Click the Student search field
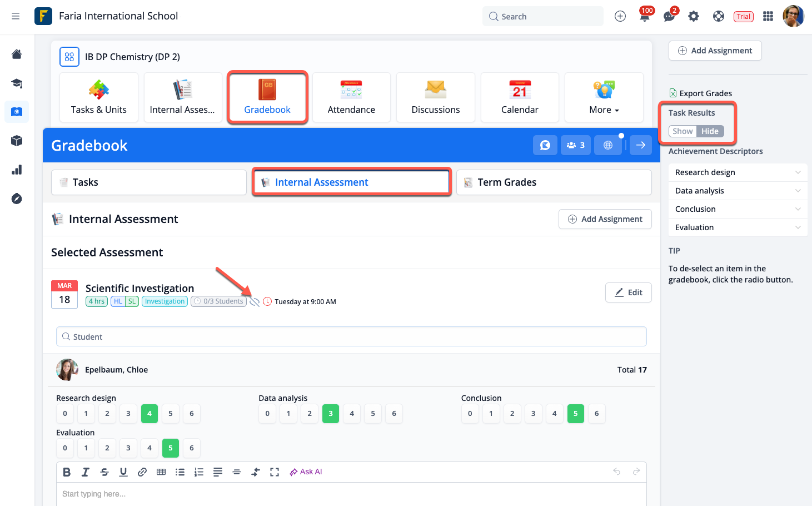 (x=351, y=337)
